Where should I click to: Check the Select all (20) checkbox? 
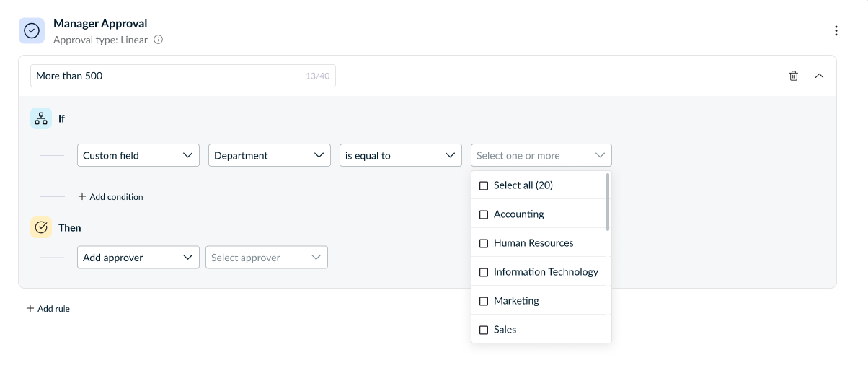point(484,185)
